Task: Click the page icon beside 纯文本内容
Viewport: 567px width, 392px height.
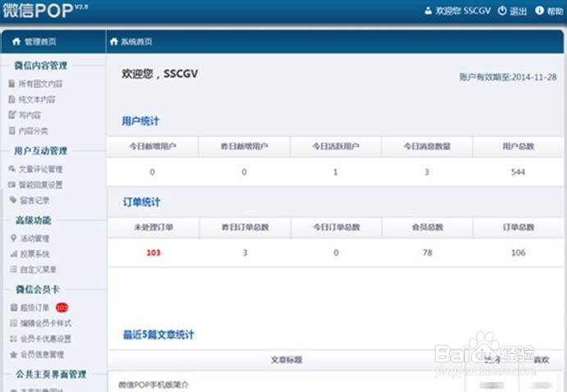Action: tap(12, 99)
